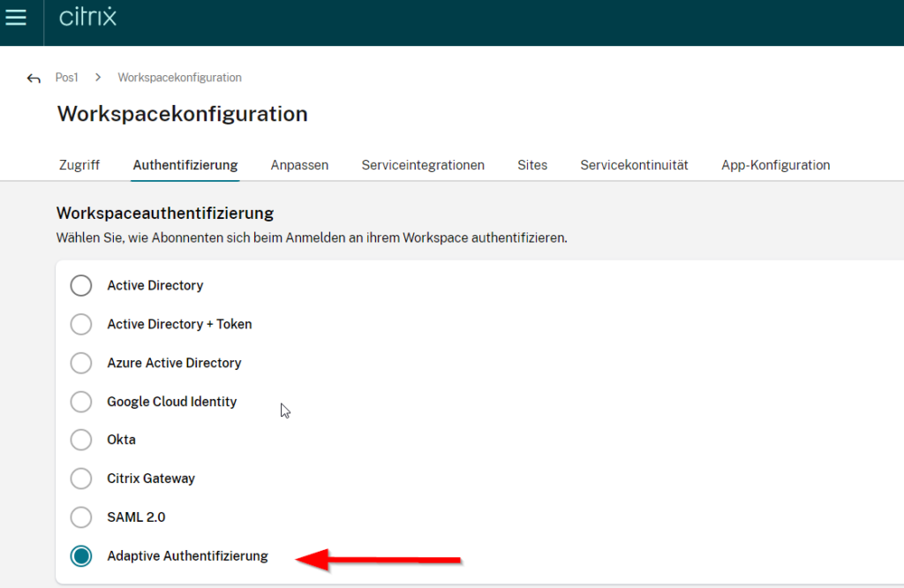Viewport: 904px width, 588px height.
Task: Click the Pos1 breadcrumb link
Action: point(66,78)
